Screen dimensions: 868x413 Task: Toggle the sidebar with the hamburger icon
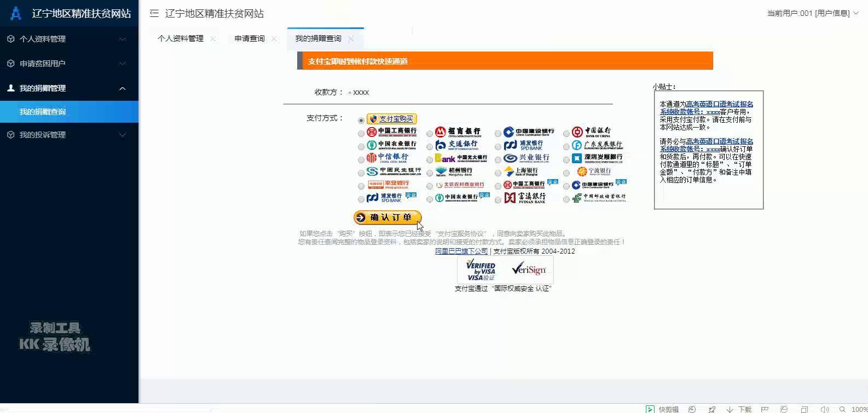click(x=154, y=13)
